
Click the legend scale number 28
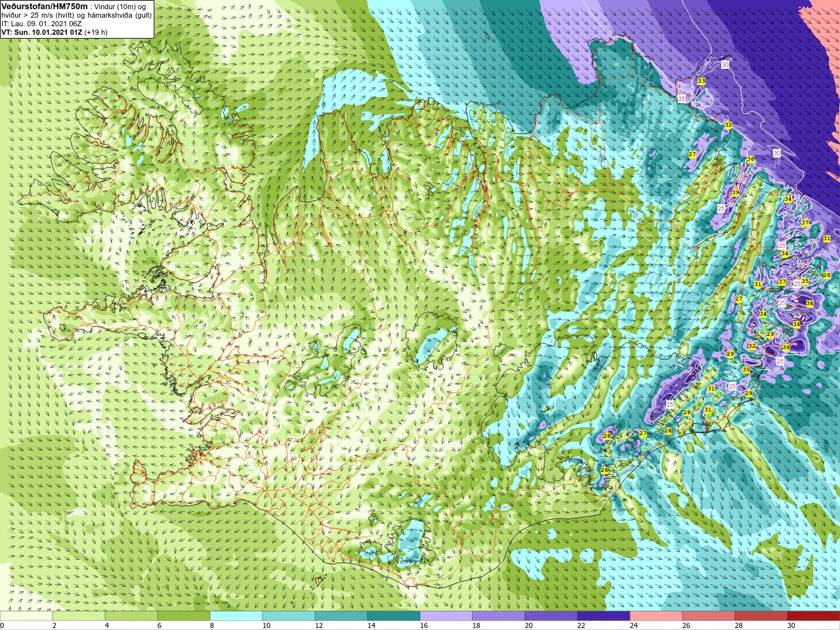point(739,625)
